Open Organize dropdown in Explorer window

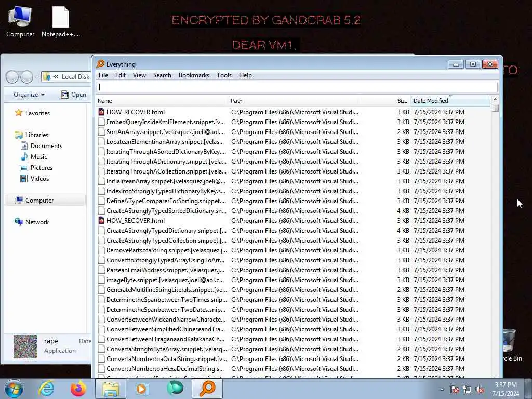point(29,95)
